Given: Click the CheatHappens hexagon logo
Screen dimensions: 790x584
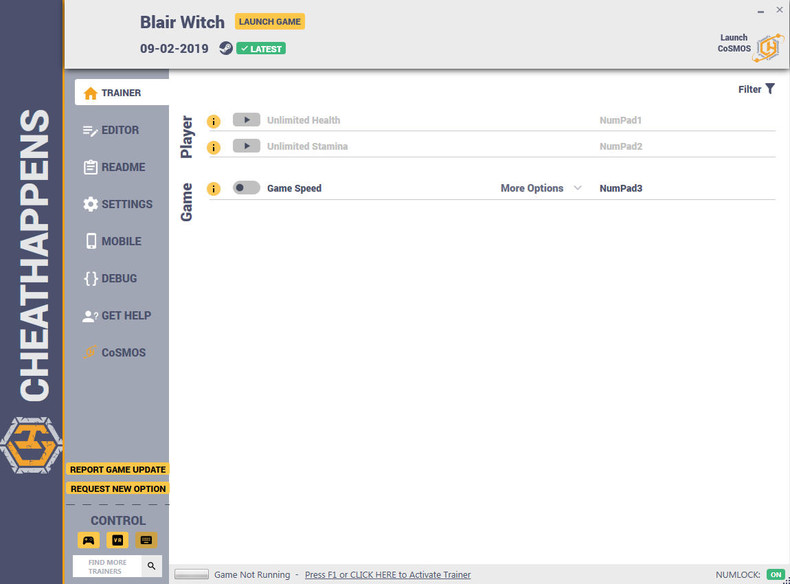Looking at the screenshot, I should [31, 445].
